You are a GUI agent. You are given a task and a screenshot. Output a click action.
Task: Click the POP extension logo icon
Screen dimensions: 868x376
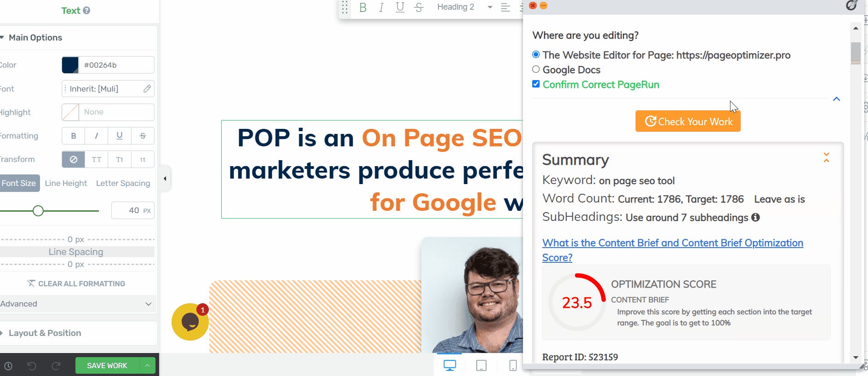tap(851, 6)
